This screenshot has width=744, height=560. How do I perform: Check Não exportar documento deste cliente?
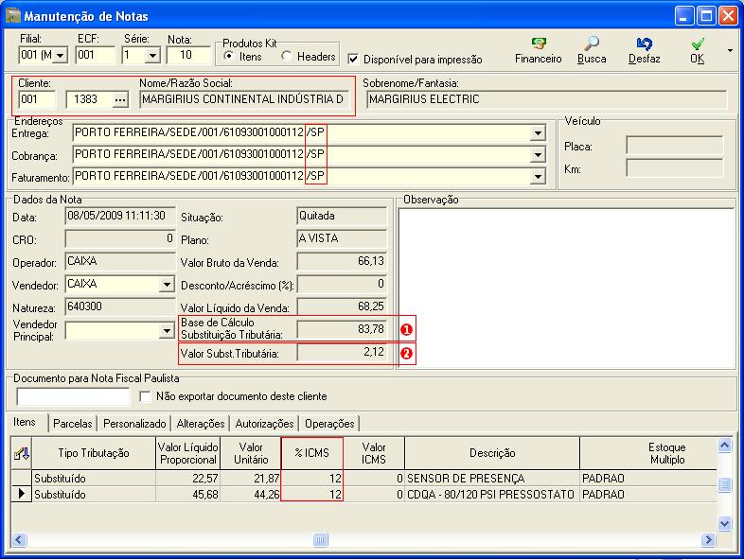point(145,396)
